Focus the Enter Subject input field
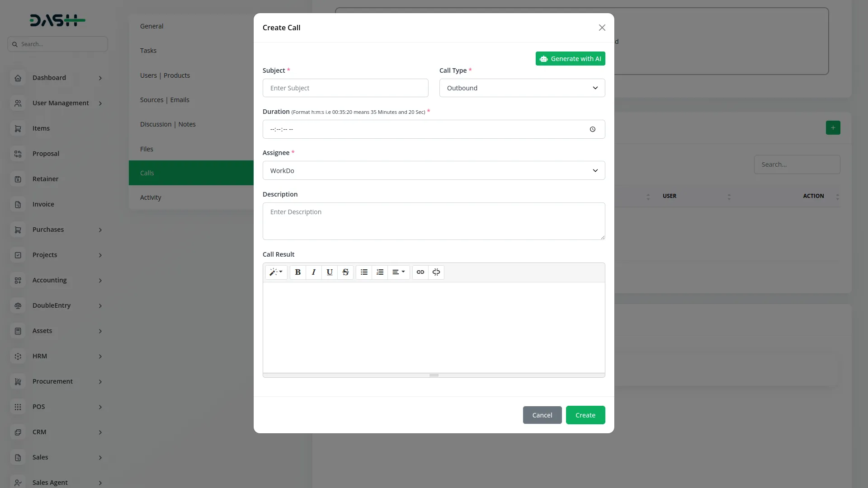 click(345, 88)
